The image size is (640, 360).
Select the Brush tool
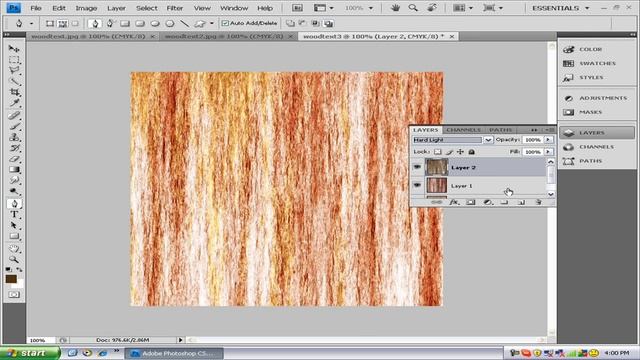[14, 127]
